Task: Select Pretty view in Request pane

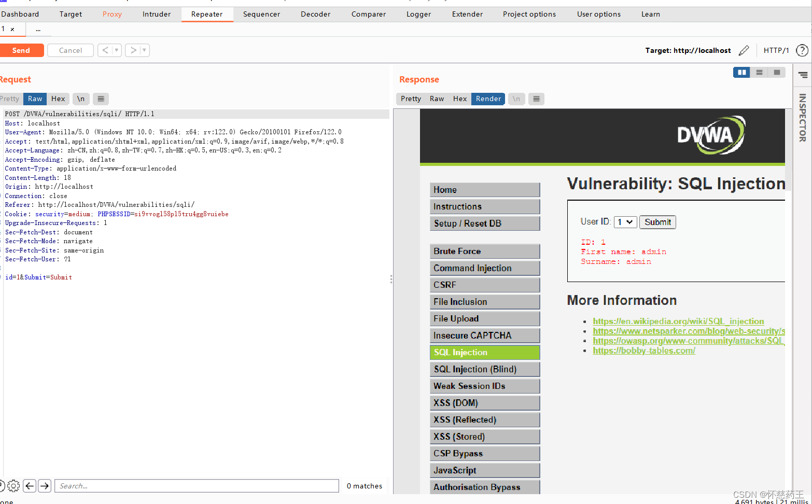Action: 10,99
